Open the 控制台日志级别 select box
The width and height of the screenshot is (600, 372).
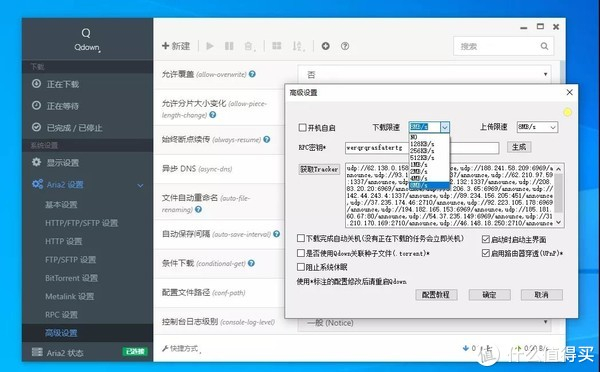[424, 323]
